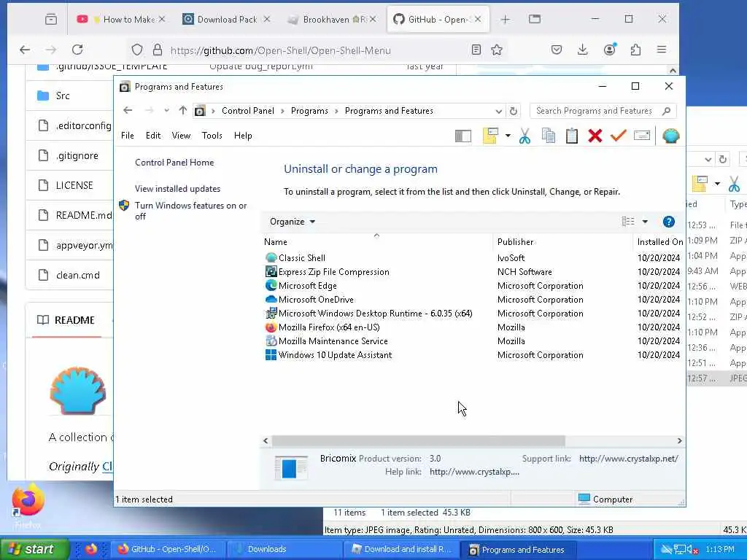Expand breadcrumb arrow after Control Panel
The height and width of the screenshot is (560, 747).
(282, 111)
